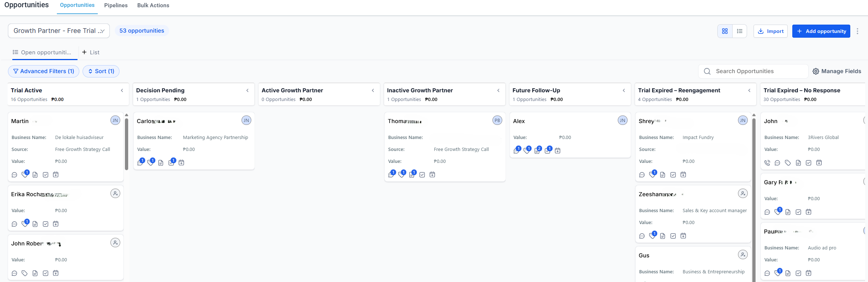The height and width of the screenshot is (282, 868).
Task: Click 'Marketing Agency Partnership' business name text
Action: [215, 138]
